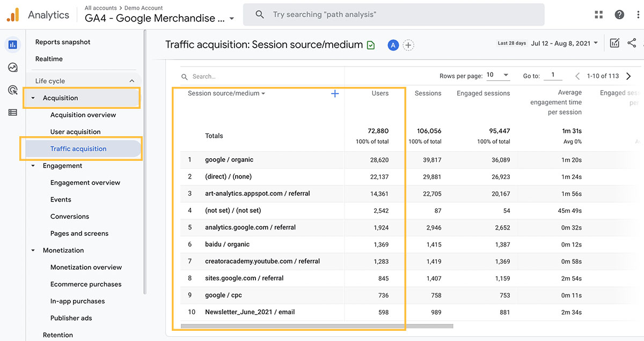Open the Conversions report
This screenshot has height=341, width=644.
tap(70, 217)
